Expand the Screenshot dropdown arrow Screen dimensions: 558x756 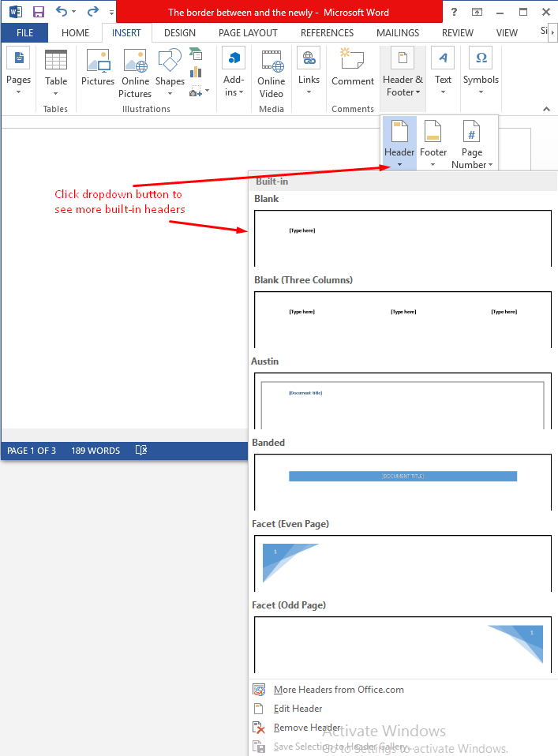(x=207, y=91)
